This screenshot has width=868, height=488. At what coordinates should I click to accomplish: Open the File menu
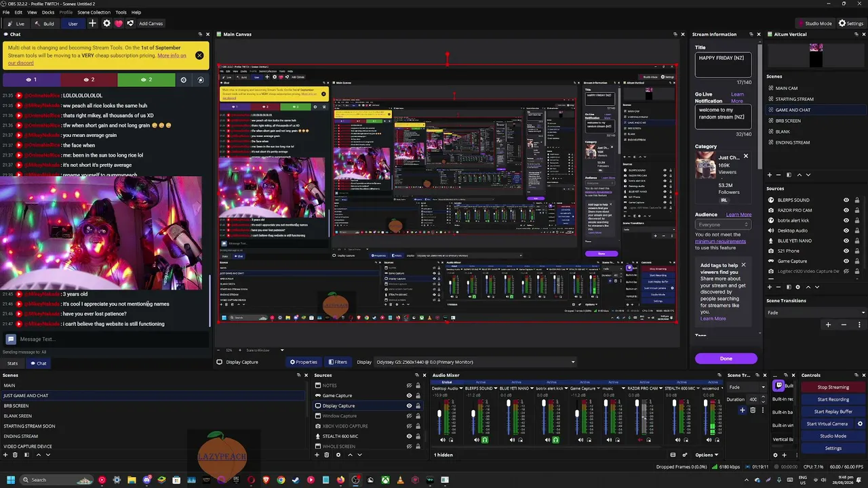click(6, 12)
